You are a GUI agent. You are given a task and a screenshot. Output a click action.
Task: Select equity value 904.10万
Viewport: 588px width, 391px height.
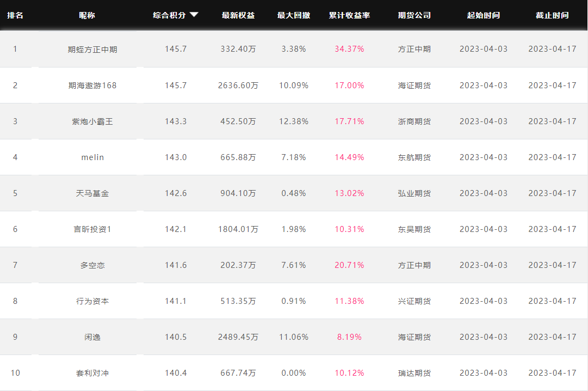point(238,193)
